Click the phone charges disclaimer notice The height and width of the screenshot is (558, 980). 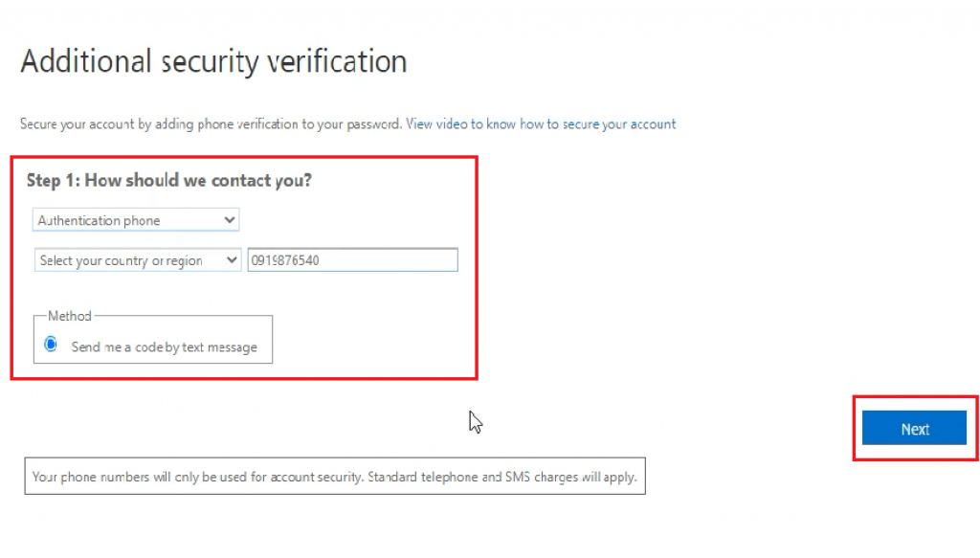(x=335, y=476)
